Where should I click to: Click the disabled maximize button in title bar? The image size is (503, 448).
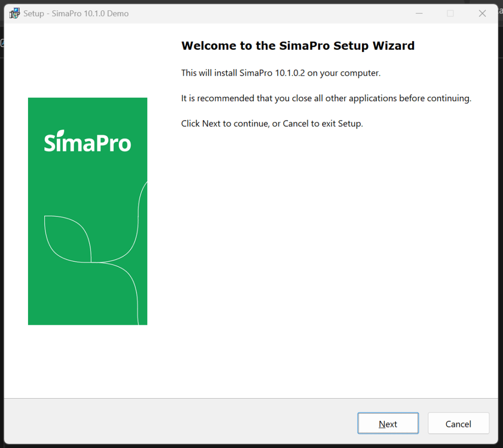click(450, 13)
